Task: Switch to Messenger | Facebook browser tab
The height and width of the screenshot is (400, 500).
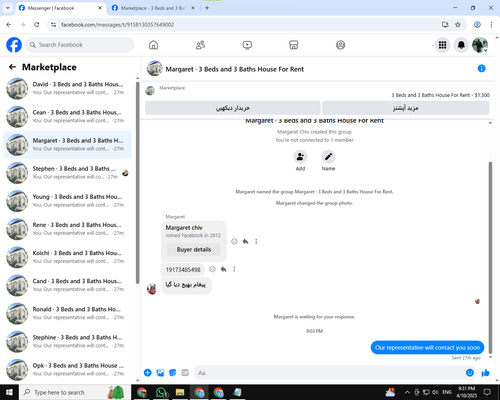Action: pyautogui.click(x=60, y=8)
